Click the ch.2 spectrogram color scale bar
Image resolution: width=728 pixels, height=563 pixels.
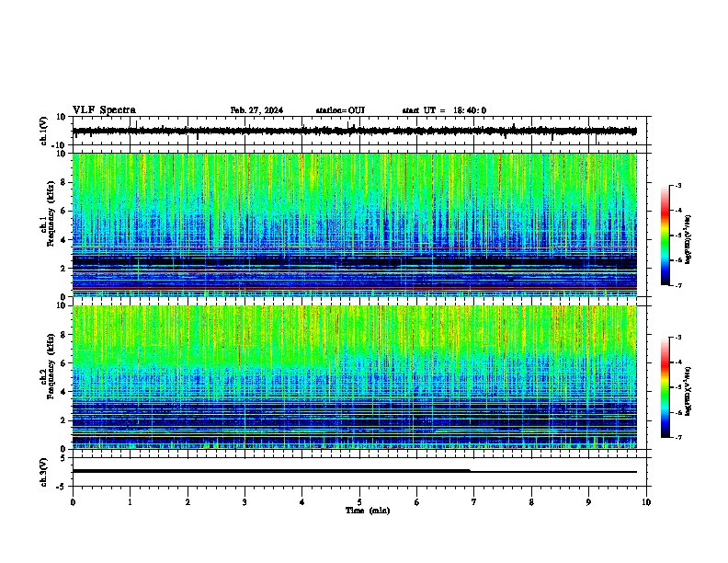click(665, 387)
